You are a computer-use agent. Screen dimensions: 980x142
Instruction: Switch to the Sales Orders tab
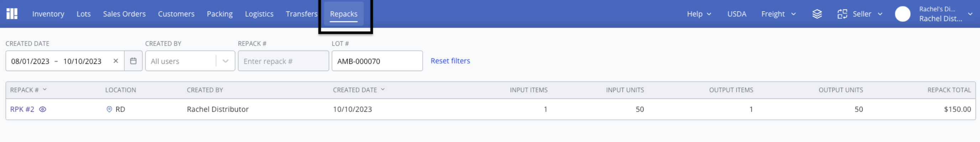click(124, 14)
